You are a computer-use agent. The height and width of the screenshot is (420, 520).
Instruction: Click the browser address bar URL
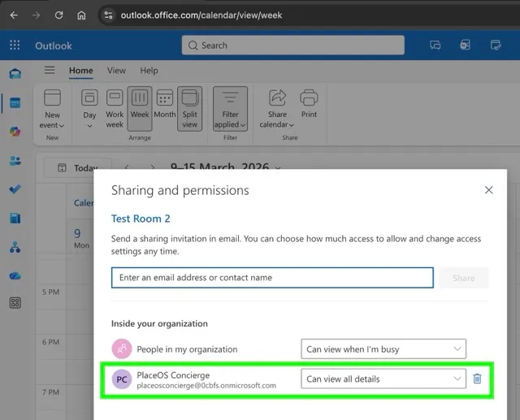201,15
